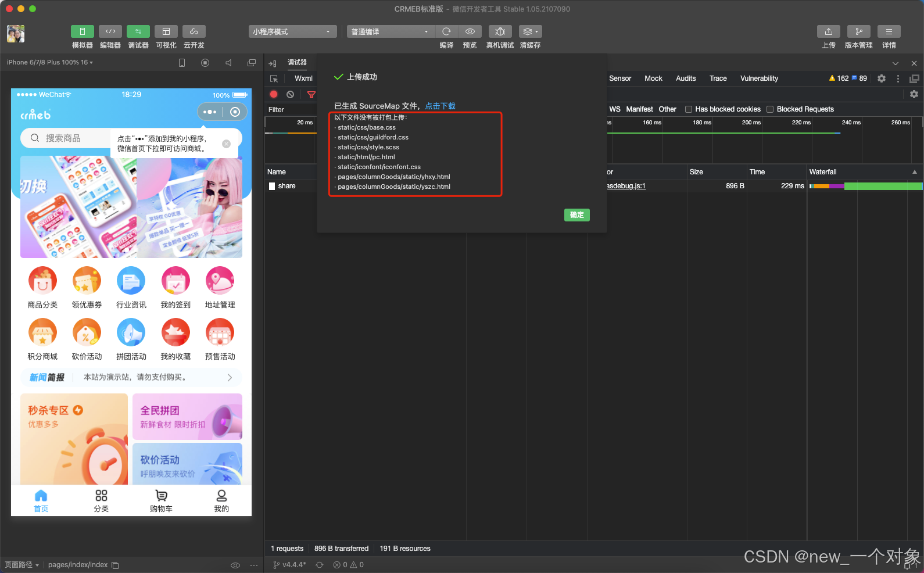The width and height of the screenshot is (924, 573).
Task: Switch to the Audits tab
Action: click(686, 78)
